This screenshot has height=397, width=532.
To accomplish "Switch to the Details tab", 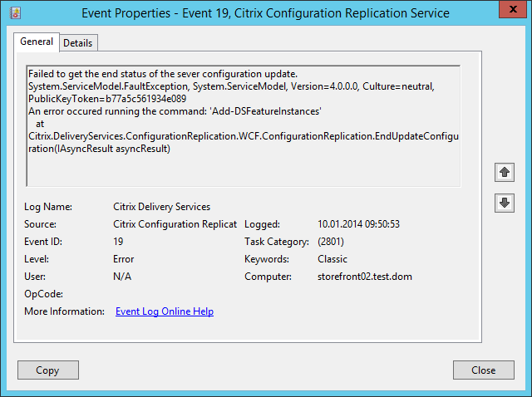I will tap(78, 42).
